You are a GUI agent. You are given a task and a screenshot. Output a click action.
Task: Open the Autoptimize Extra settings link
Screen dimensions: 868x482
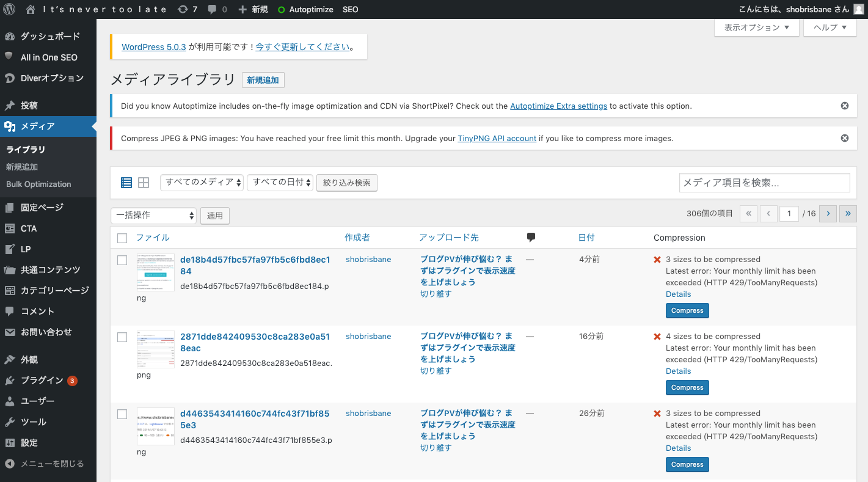(559, 106)
